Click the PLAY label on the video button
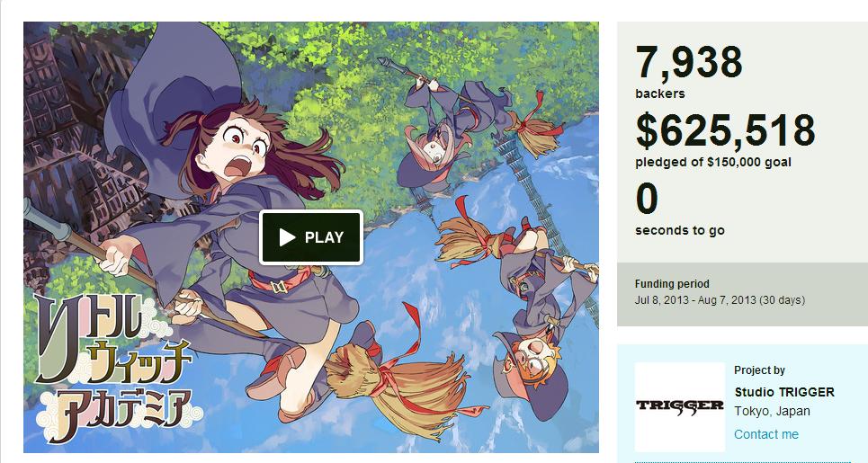 click(325, 238)
